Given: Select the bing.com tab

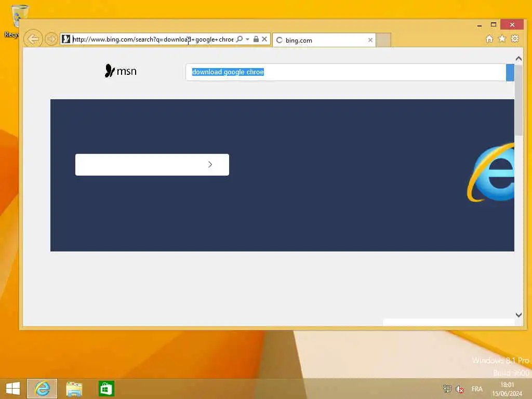Looking at the screenshot, I should pyautogui.click(x=324, y=40).
